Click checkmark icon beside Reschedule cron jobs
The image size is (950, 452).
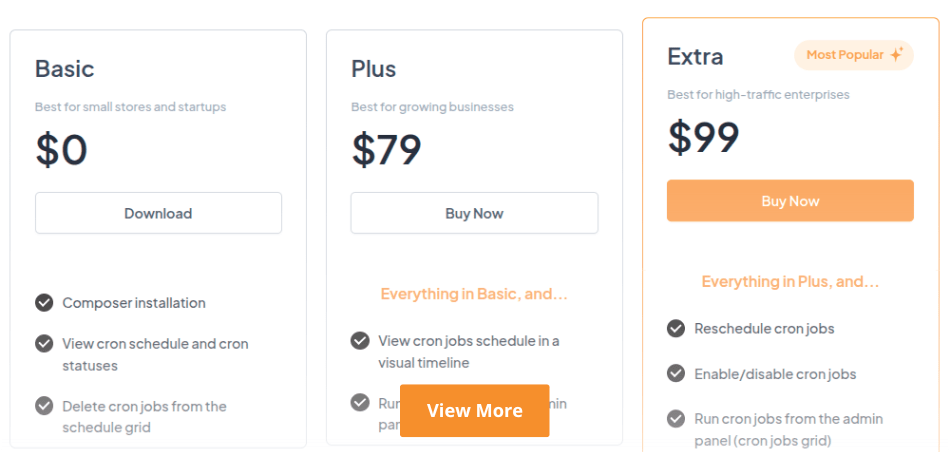(x=676, y=328)
